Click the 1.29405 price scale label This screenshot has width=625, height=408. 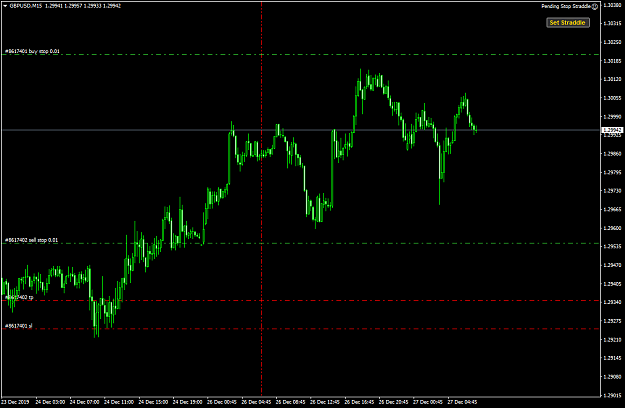pos(612,284)
